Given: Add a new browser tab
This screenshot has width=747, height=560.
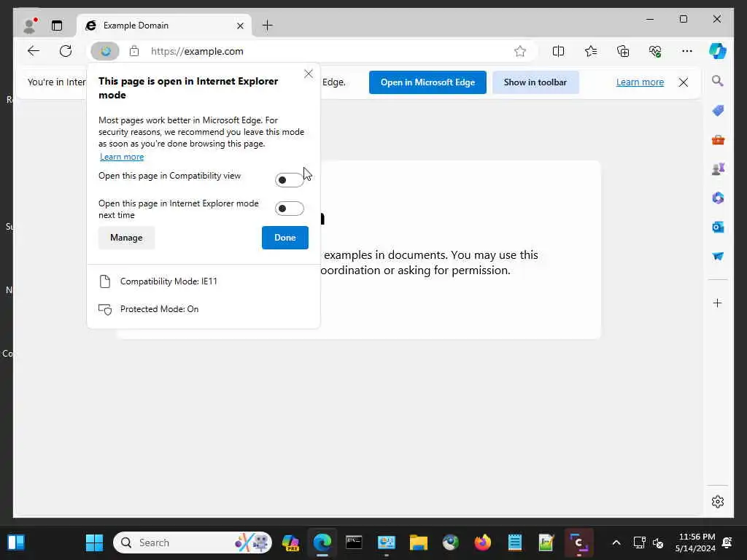Looking at the screenshot, I should point(268,26).
